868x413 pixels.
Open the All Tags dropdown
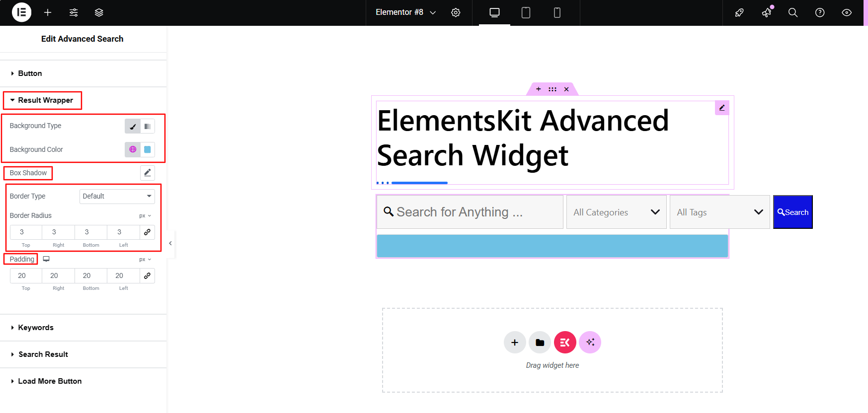point(719,212)
